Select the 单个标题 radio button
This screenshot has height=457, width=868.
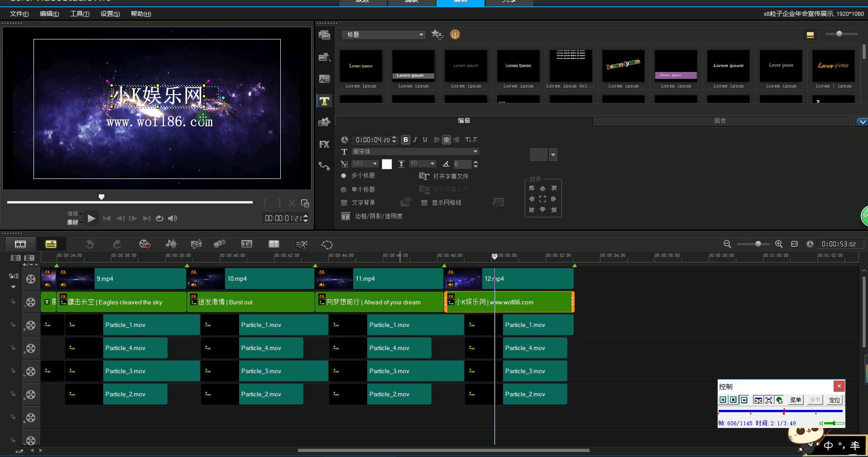(x=344, y=190)
